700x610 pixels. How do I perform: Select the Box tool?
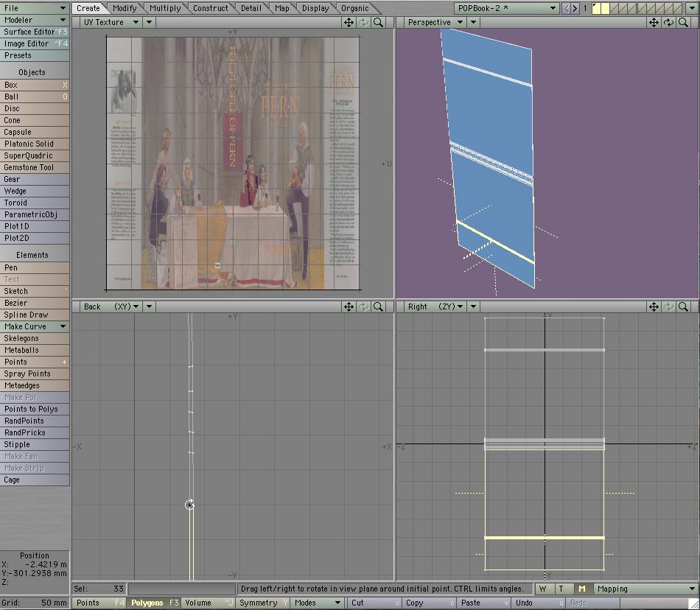pos(35,85)
